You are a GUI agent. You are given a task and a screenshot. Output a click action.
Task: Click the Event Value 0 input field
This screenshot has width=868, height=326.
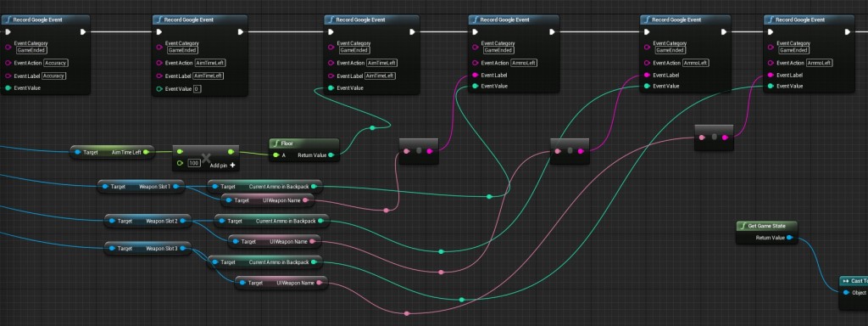click(197, 88)
